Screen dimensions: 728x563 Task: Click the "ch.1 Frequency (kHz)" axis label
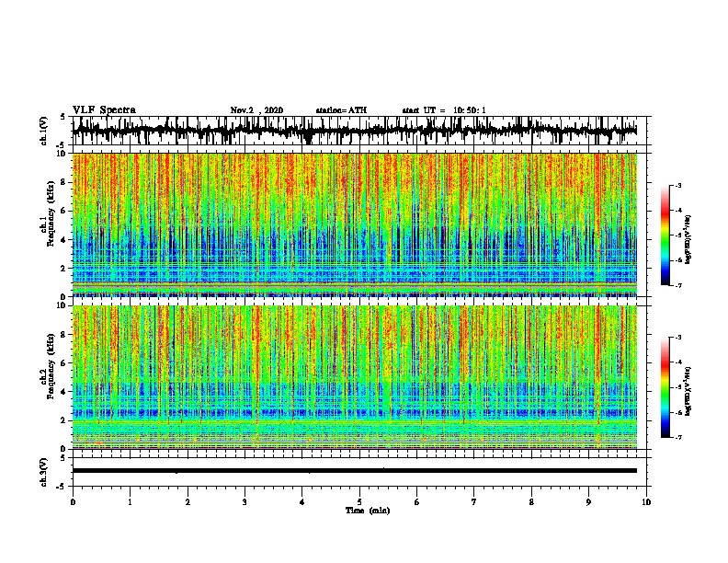48,214
